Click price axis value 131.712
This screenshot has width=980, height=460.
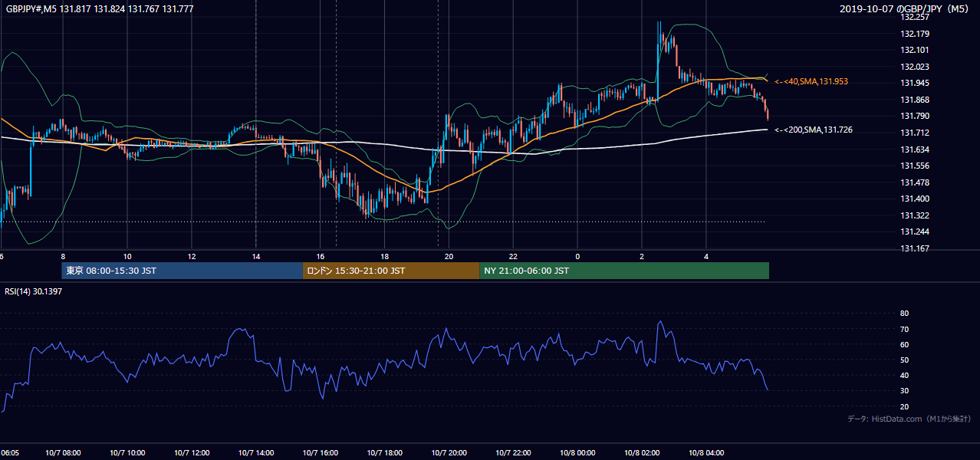[x=915, y=133]
